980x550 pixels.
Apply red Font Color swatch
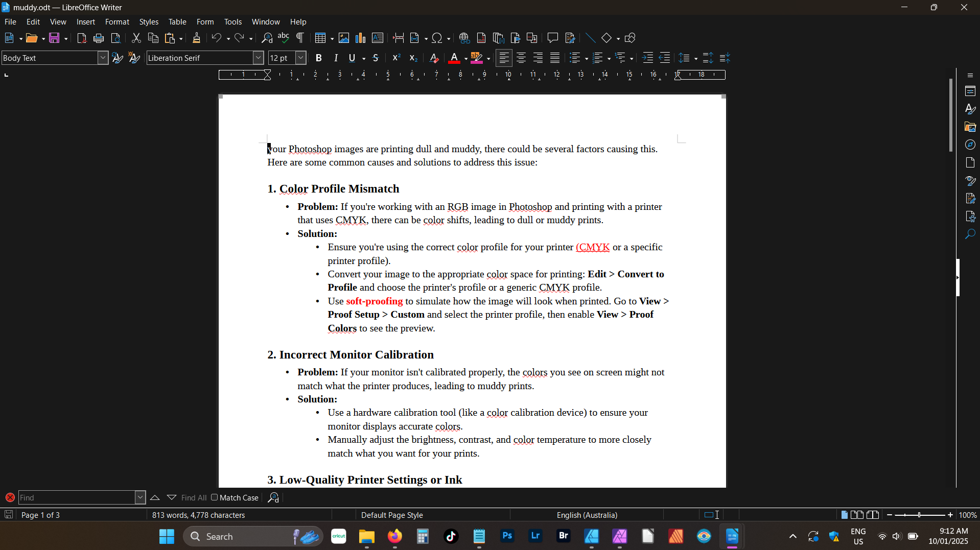click(x=454, y=58)
